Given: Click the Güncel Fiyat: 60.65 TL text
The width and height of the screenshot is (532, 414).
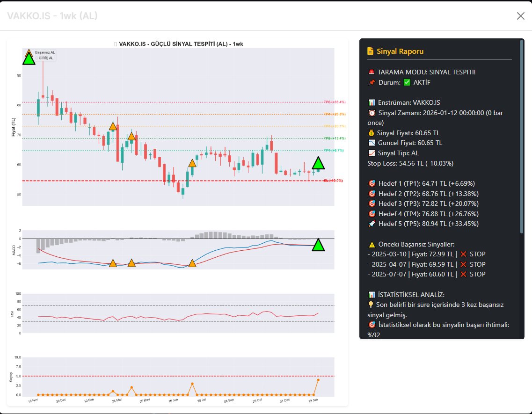Looking at the screenshot, I should (410, 143).
